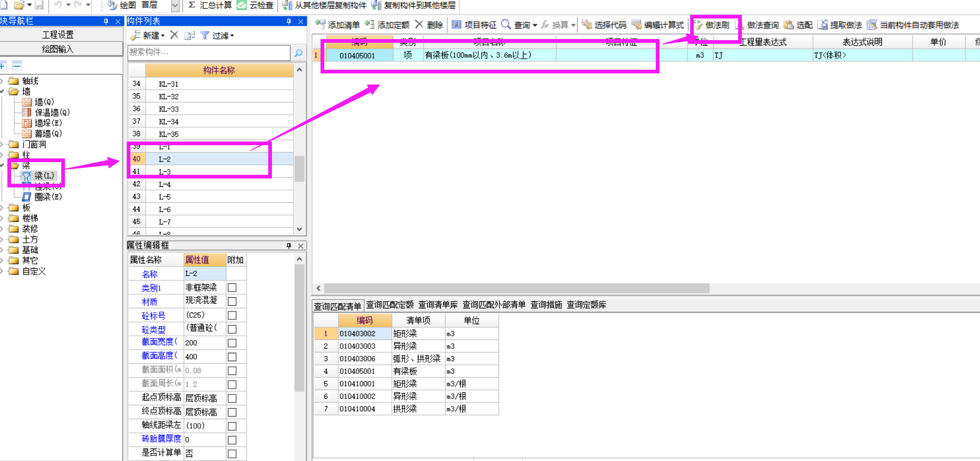Pin the 构件列表 panel

289,21
